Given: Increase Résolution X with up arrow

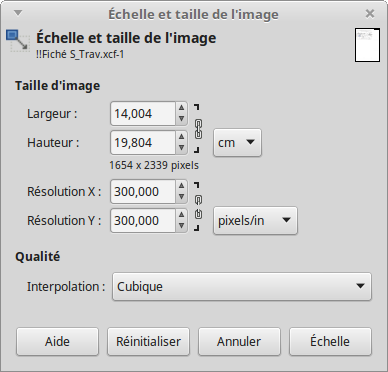Looking at the screenshot, I should point(181,186).
